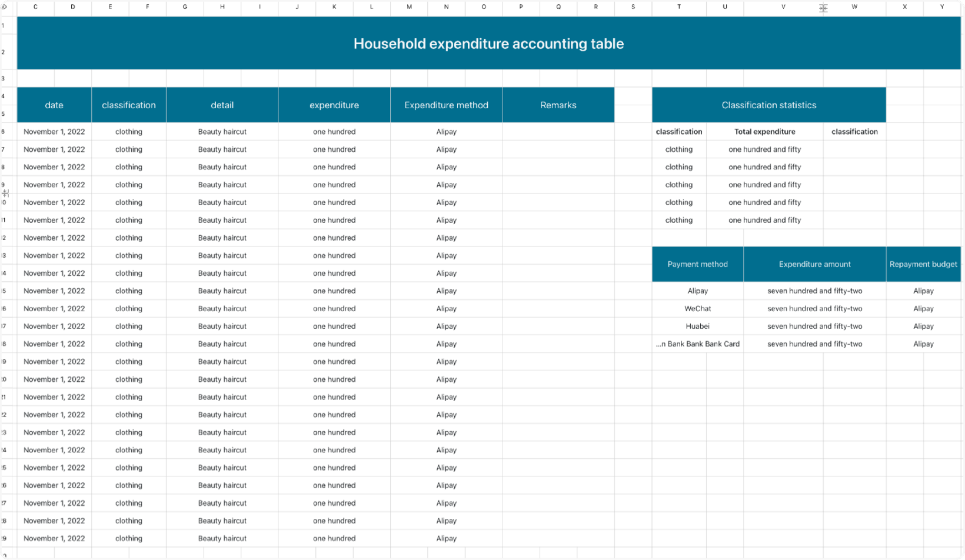This screenshot has width=965, height=560.
Task: Select Repayment budget 'Alipay' in Bank Card row
Action: 923,344
